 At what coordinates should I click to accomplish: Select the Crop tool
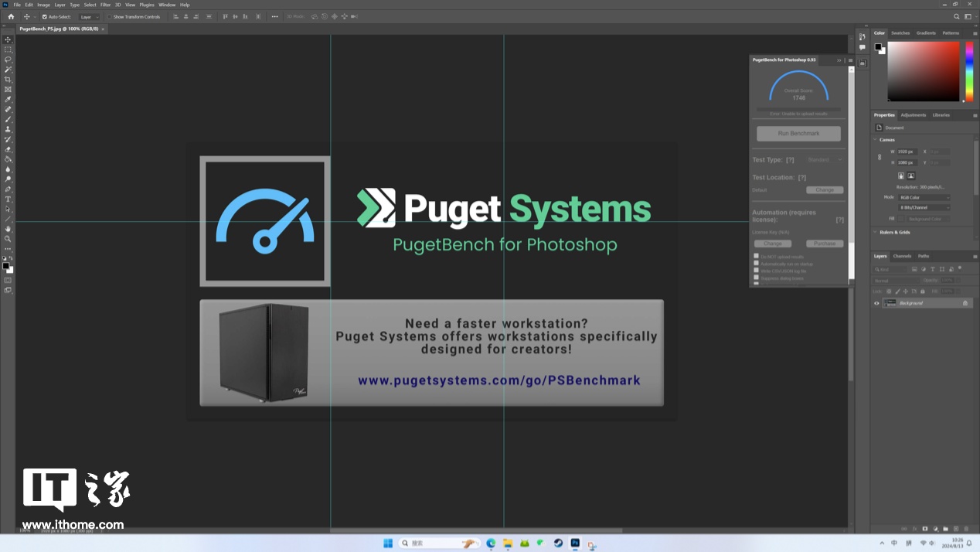pos(9,80)
